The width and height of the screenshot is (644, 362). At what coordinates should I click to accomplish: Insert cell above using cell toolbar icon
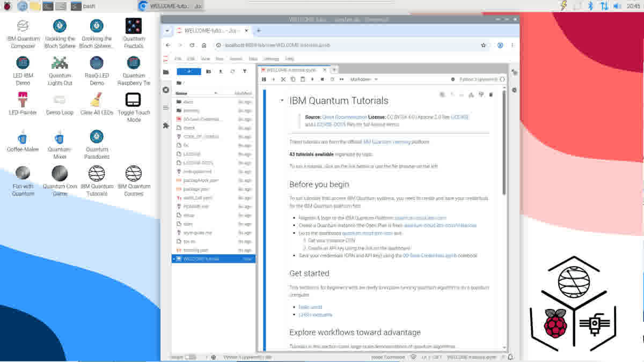tap(471, 95)
